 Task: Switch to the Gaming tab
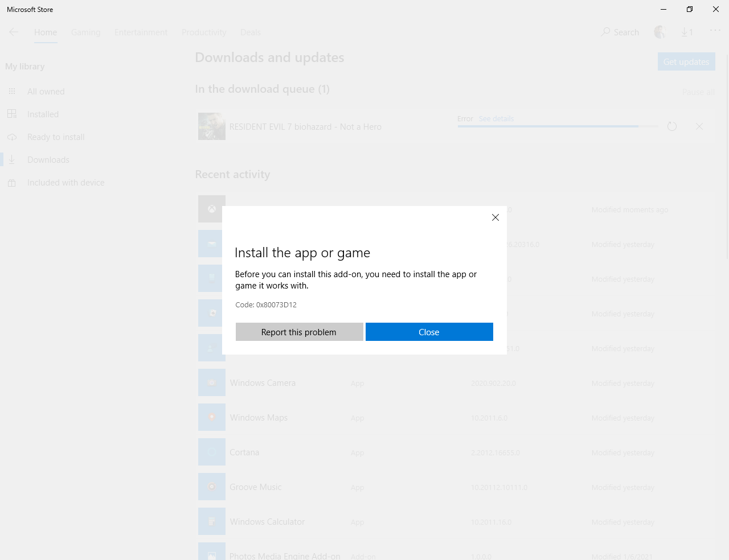tap(85, 32)
